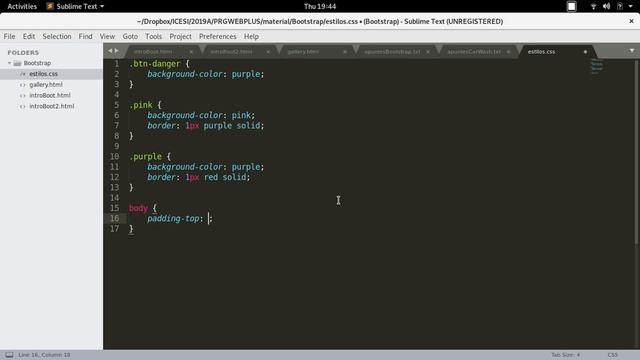Viewport: 640px width, 360px height.
Task: Click 'Line 16, Column 18' in the status bar
Action: pos(44,355)
